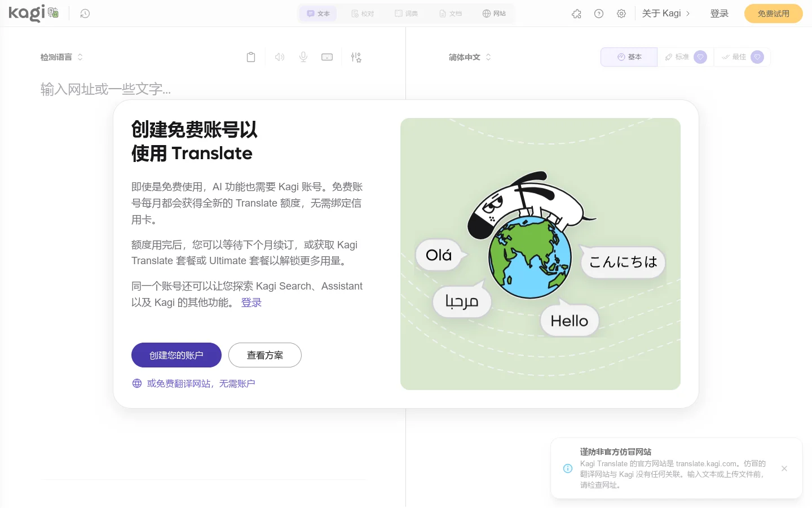Click the yellow 免费试用 button

tap(774, 14)
